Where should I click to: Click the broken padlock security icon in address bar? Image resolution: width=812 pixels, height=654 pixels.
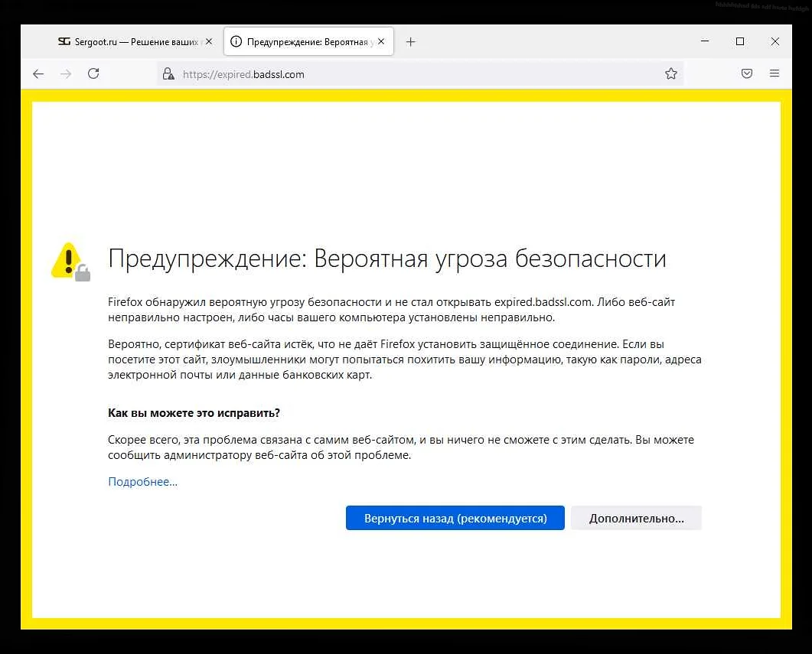[168, 74]
